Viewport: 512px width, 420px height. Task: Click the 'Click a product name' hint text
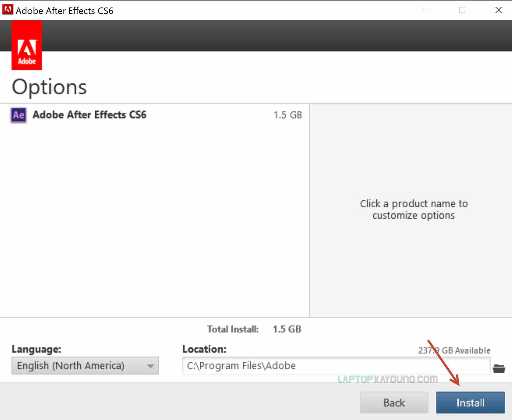click(x=414, y=209)
